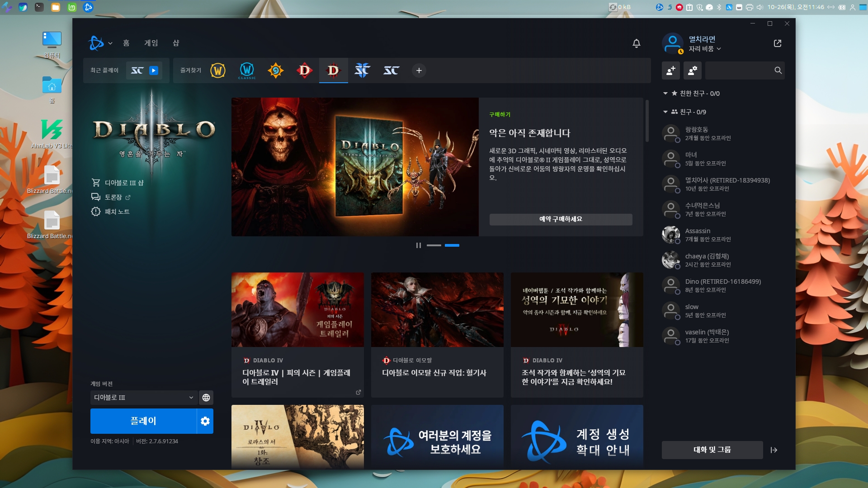Select World of Warcraft Classic icon
Screen dimensions: 868x488
[x=247, y=70]
